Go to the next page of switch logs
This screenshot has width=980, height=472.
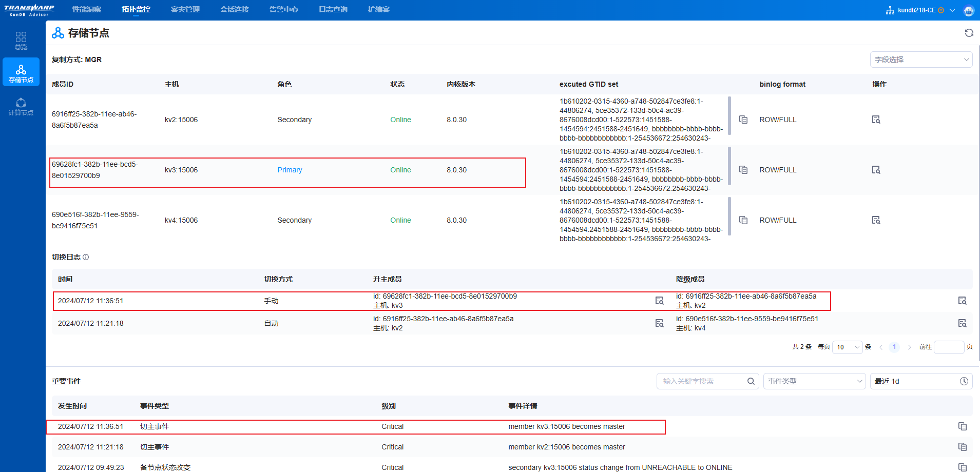point(909,347)
